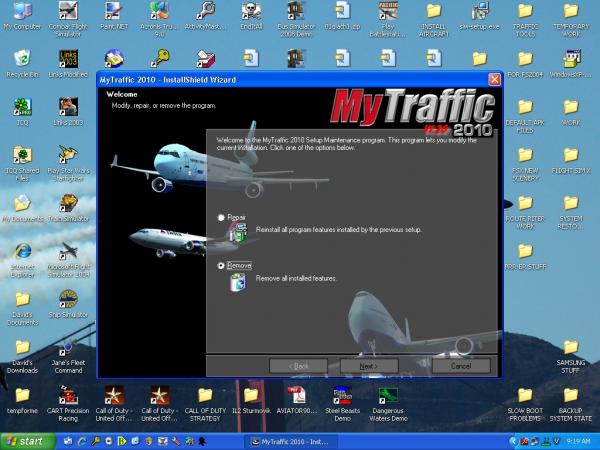Select the David's Downloads folder
600x450 pixels.
point(22,357)
